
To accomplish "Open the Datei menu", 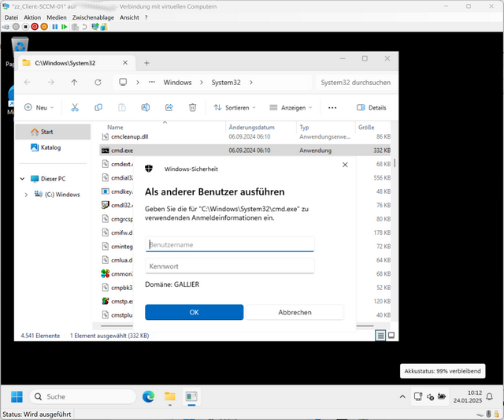I will (x=11, y=17).
